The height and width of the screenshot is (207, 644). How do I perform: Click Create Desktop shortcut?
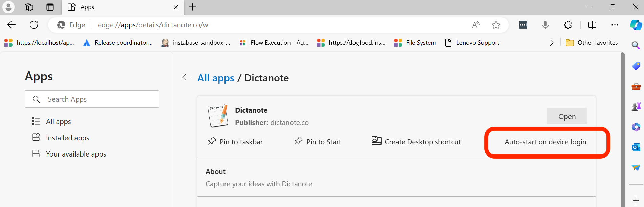[416, 142]
